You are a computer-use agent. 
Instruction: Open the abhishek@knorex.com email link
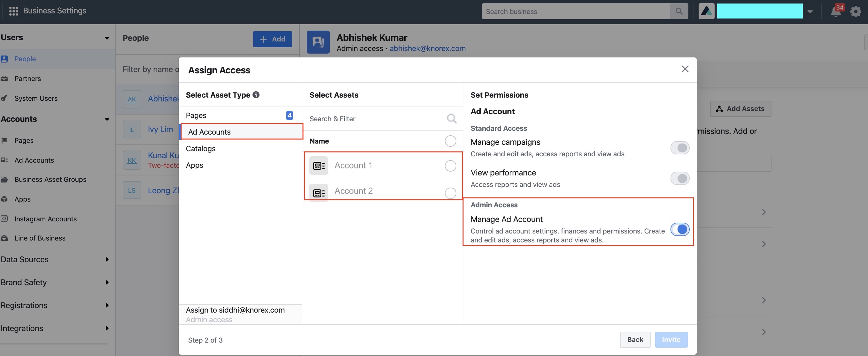(x=427, y=48)
